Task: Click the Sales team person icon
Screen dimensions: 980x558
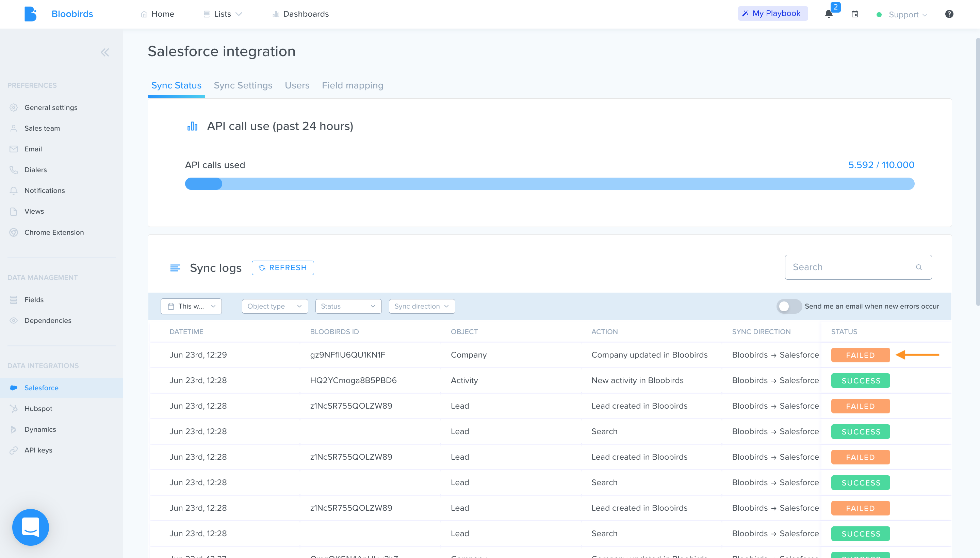Action: (x=14, y=128)
